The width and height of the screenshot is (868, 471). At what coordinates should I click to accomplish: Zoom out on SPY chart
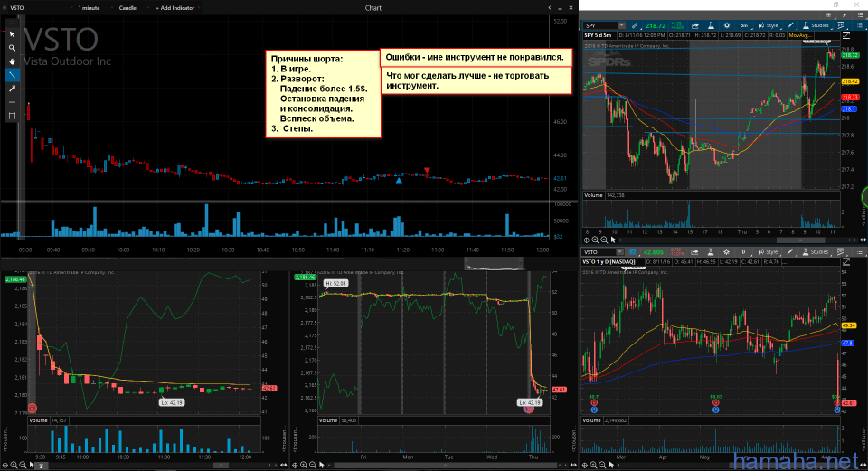604,240
